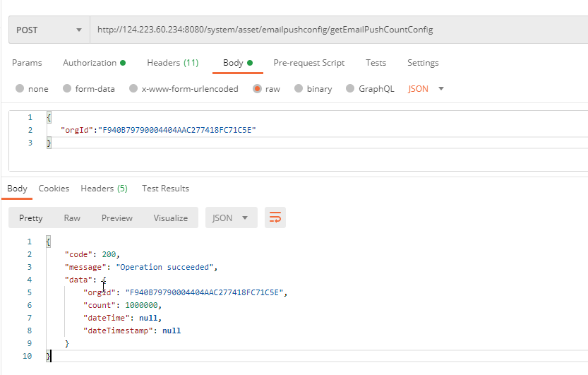The width and height of the screenshot is (588, 375).
Task: Switch to the request Settings tab
Action: coord(423,63)
